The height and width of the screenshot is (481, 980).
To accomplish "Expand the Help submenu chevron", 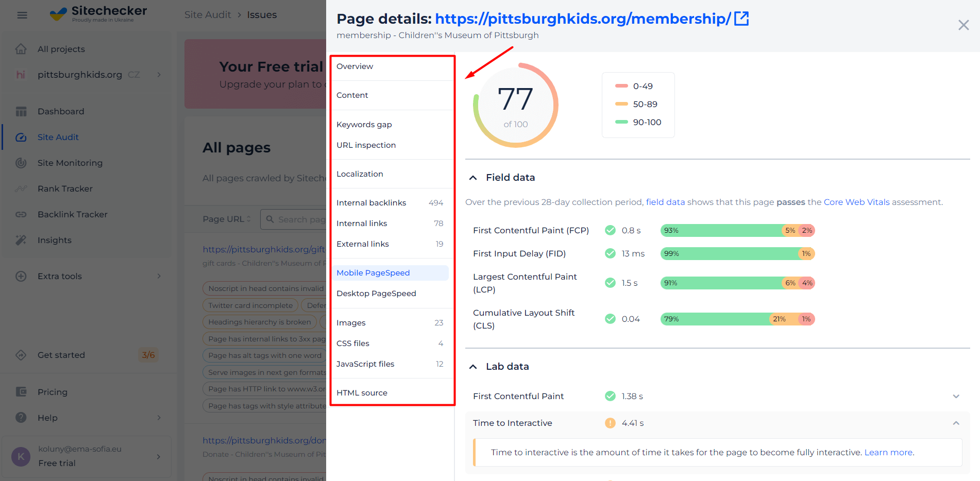I will pyautogui.click(x=159, y=418).
